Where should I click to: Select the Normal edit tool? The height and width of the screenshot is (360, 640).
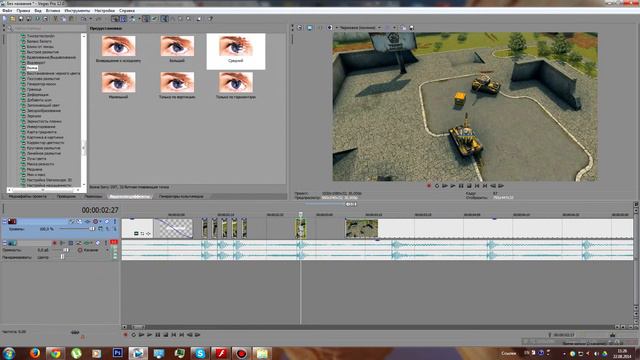pyautogui.click(x=164, y=19)
